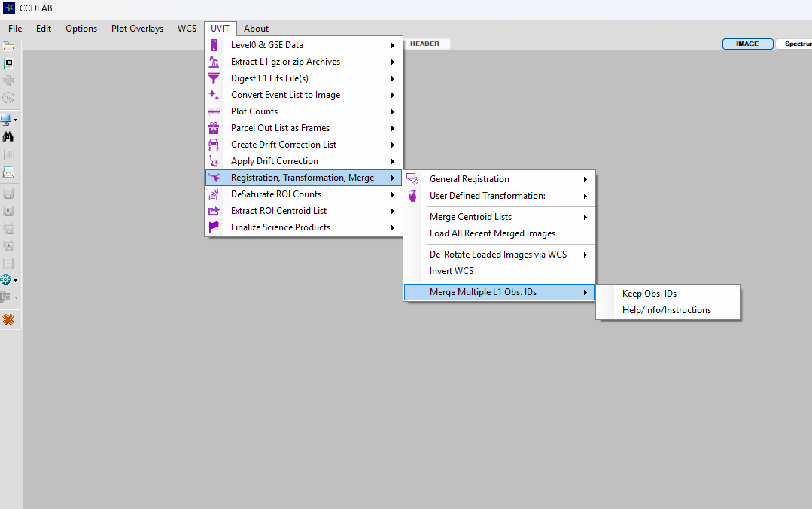
Task: Open the Edit menu
Action: point(44,29)
